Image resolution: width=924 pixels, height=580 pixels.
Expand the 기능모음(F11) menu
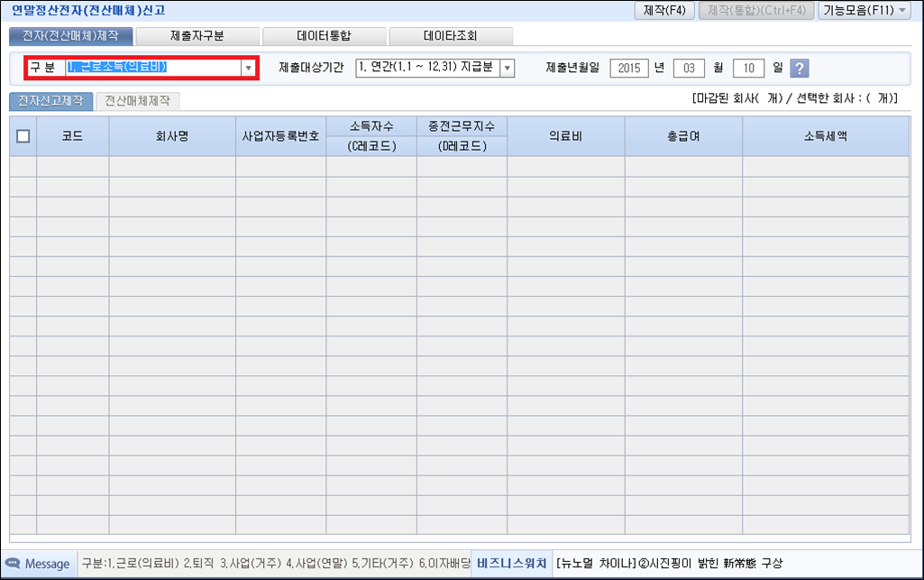(864, 11)
